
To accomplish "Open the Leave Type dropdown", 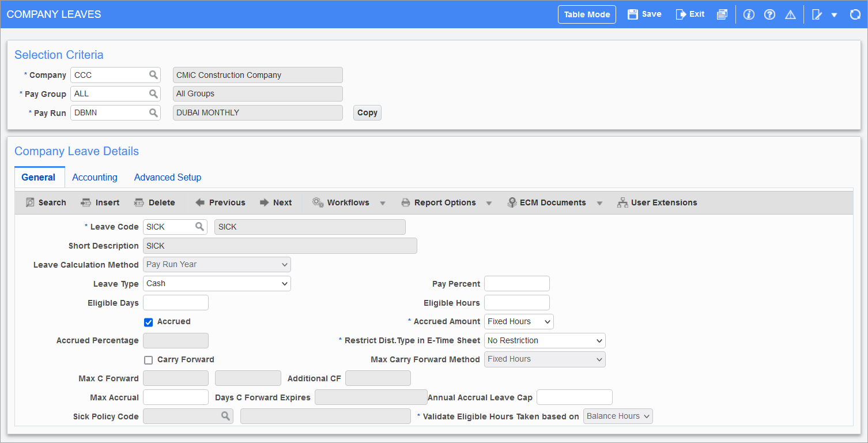I will coord(217,283).
